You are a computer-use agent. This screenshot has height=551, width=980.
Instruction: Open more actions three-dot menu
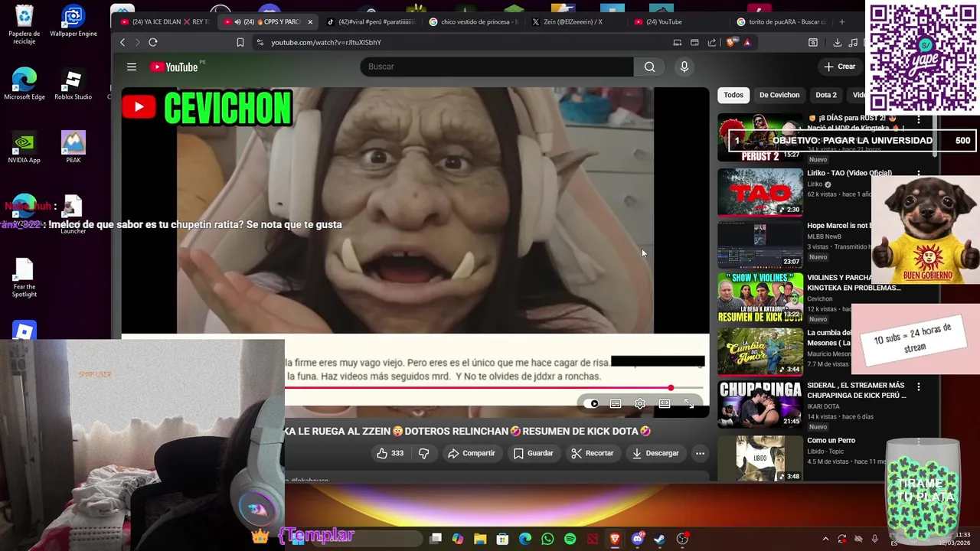click(700, 453)
